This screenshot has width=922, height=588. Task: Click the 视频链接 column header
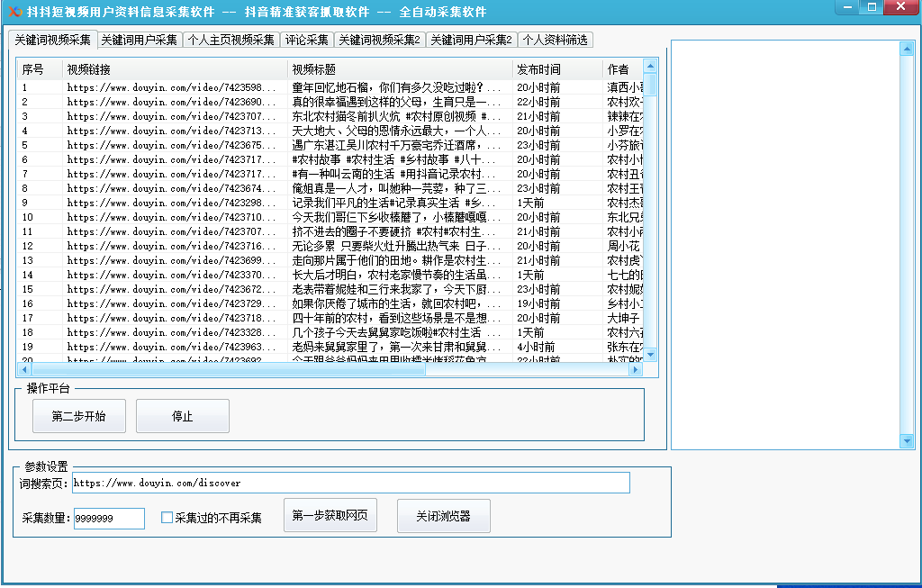tap(175, 69)
